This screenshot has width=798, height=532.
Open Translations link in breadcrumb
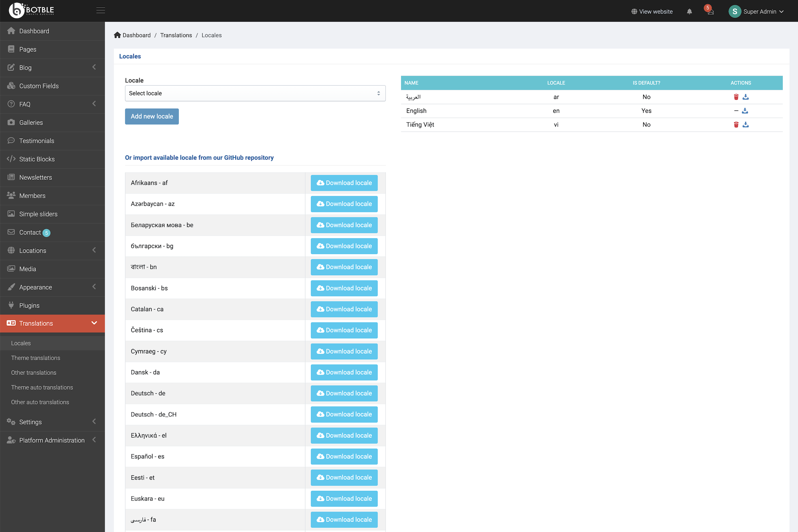click(176, 35)
